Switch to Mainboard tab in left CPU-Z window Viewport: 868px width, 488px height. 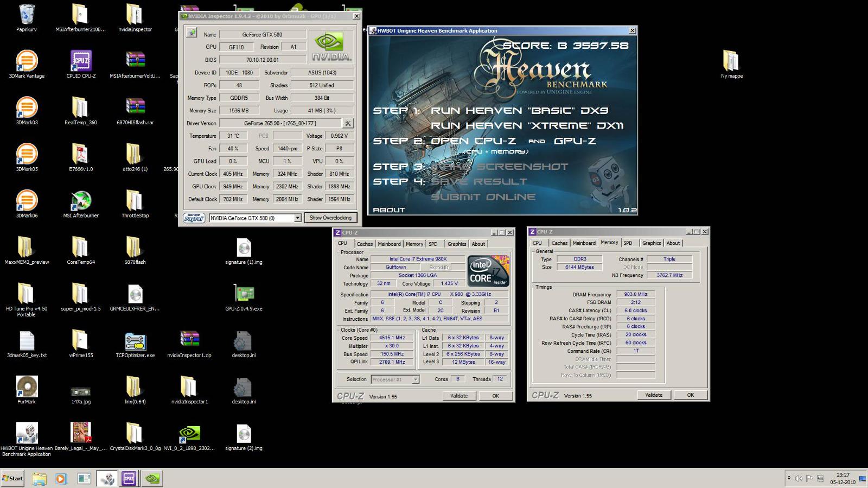tap(389, 244)
